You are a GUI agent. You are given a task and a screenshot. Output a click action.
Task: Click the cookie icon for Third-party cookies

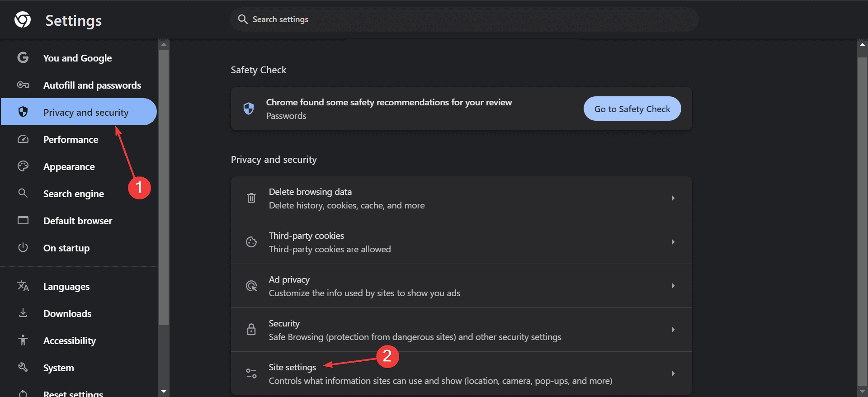(251, 242)
